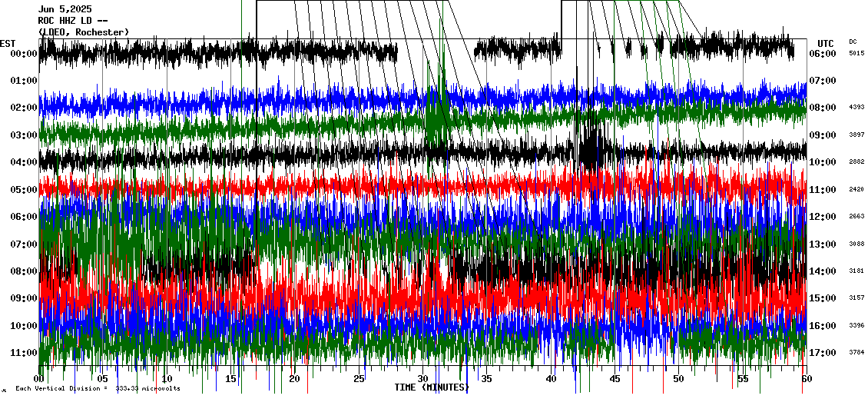Select the DC column header
This screenshot has height=399, width=868.
click(853, 42)
